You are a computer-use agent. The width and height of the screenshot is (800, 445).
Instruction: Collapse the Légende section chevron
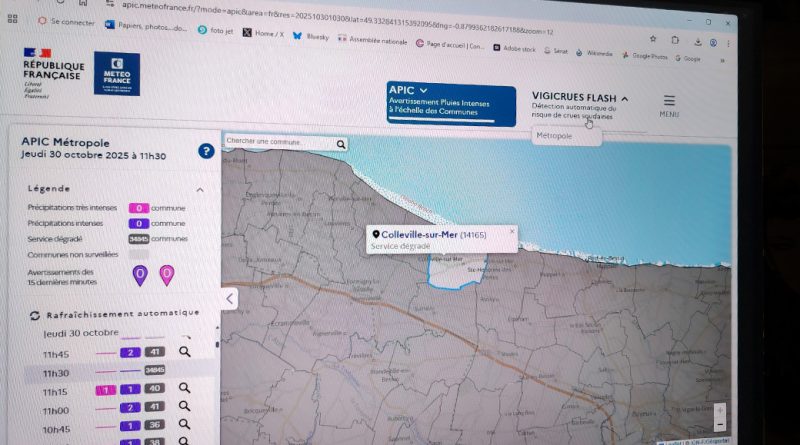[200, 190]
